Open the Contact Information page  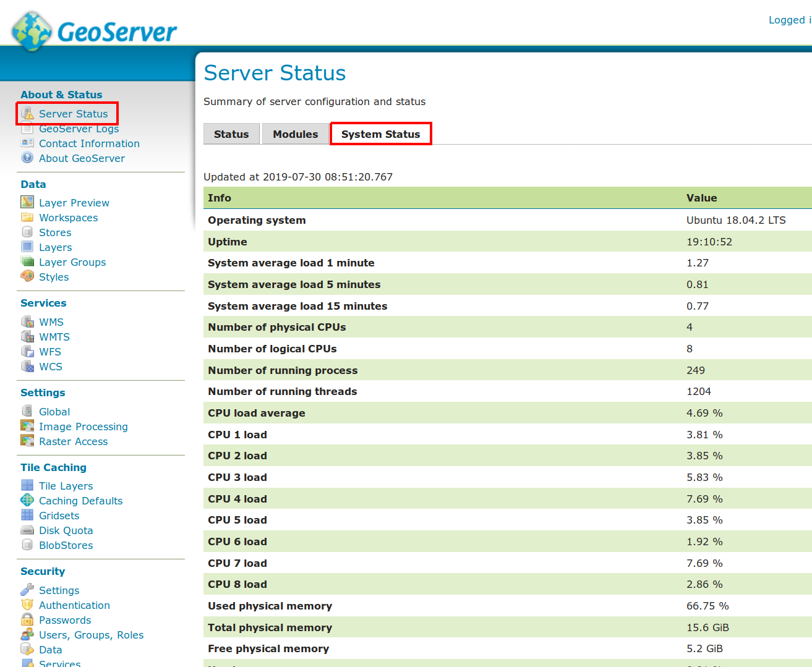(89, 143)
